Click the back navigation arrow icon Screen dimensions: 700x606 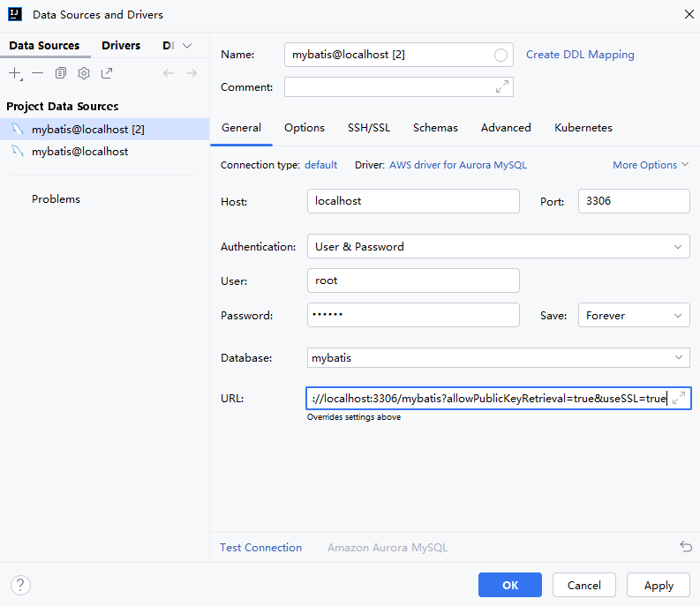[x=169, y=73]
